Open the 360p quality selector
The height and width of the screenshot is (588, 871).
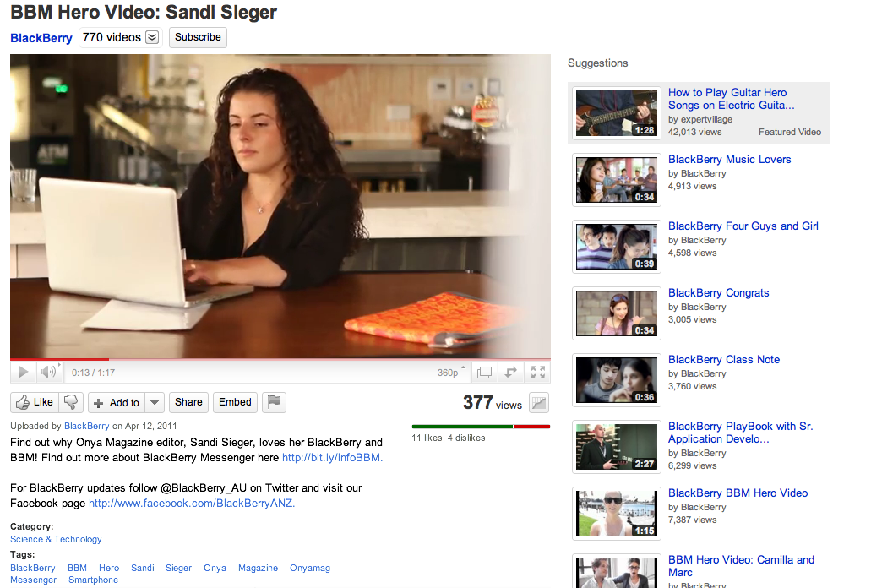[451, 373]
